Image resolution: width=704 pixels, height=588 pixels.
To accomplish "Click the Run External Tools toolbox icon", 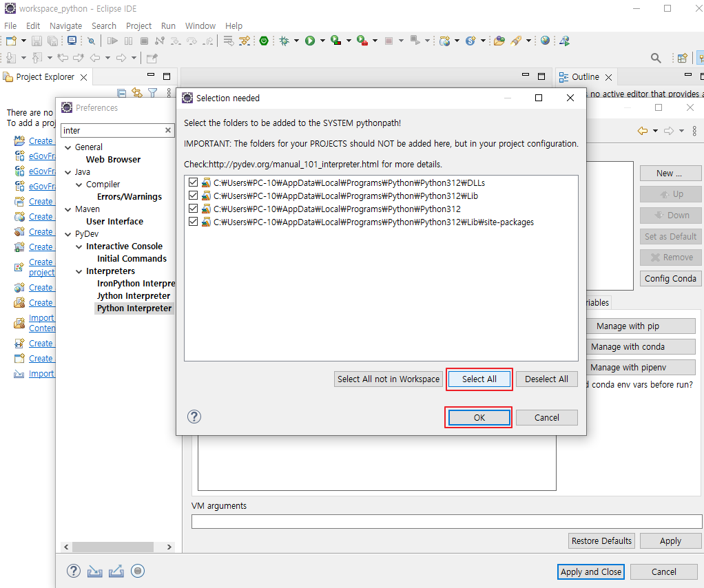I will click(362, 41).
